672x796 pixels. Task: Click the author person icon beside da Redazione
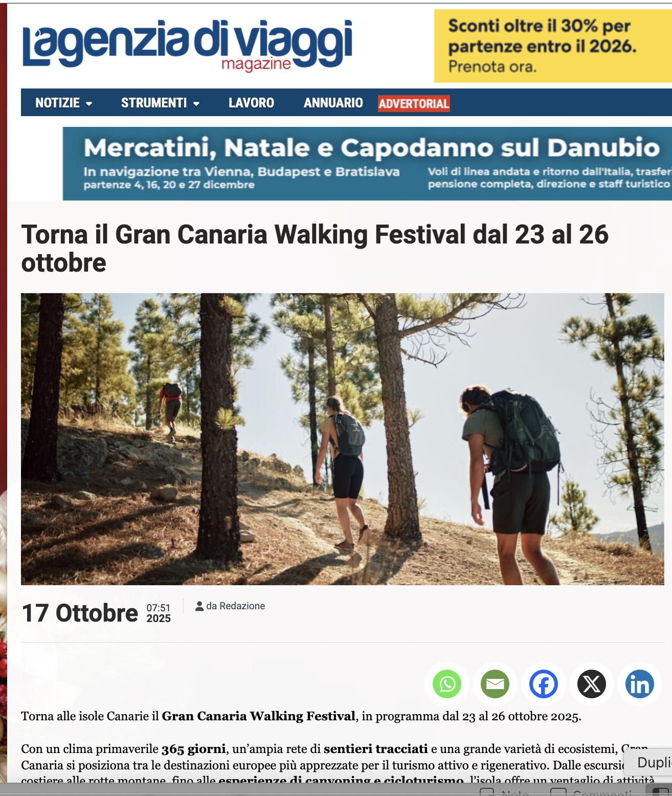(x=199, y=606)
